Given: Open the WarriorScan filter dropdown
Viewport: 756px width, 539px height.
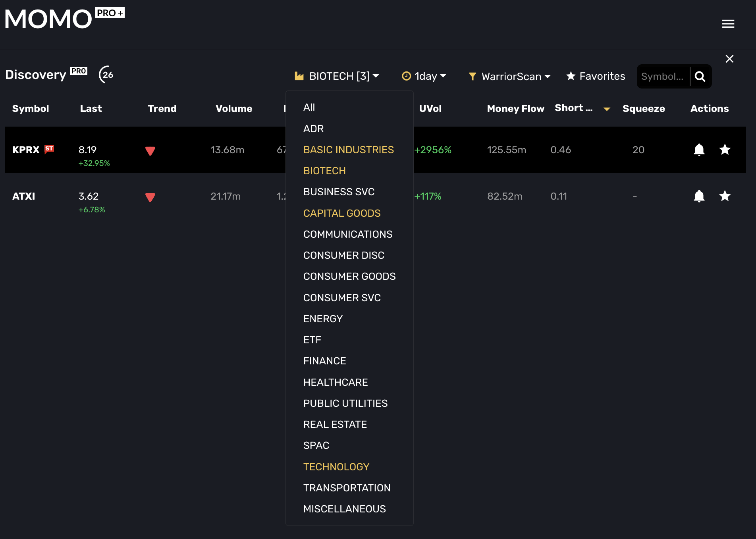Looking at the screenshot, I should (511, 76).
